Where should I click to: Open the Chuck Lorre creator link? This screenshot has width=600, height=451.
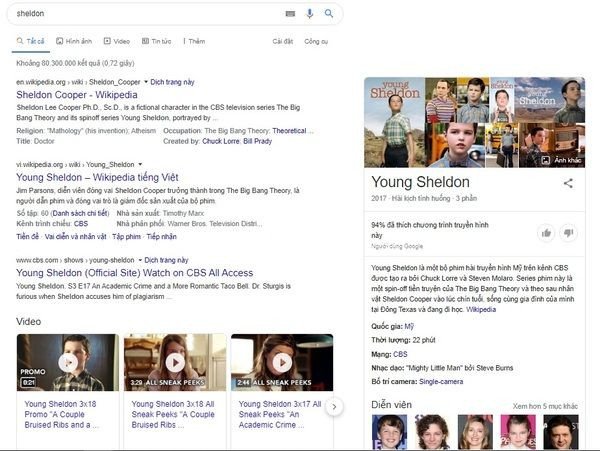tap(221, 141)
